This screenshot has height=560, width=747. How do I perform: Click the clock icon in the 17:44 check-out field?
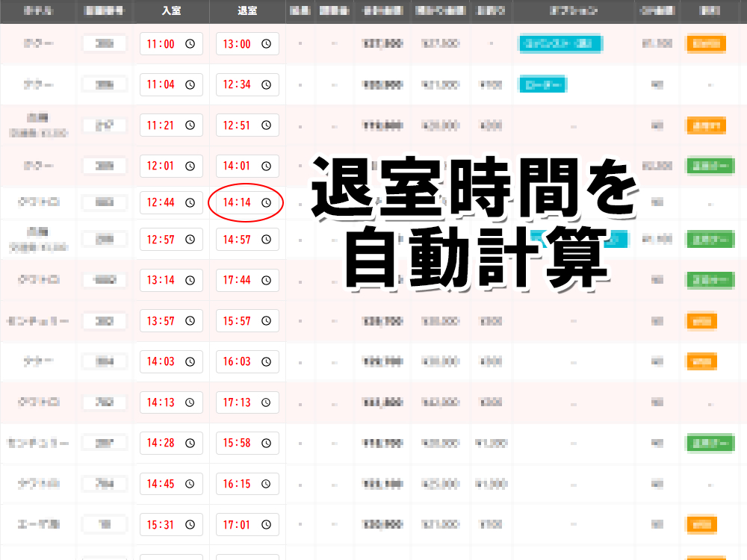click(x=266, y=280)
